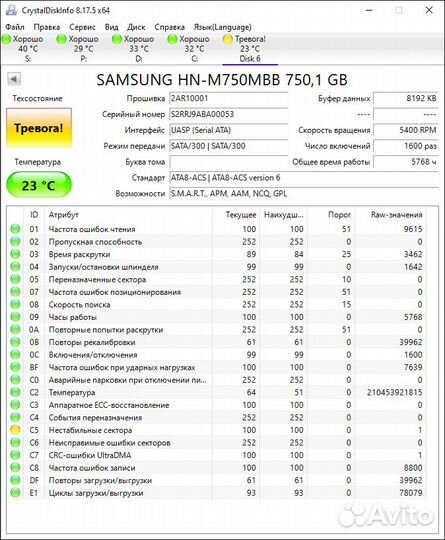Click the interface field UASP (Serial ATA)
The height and width of the screenshot is (540, 445).
(229, 130)
